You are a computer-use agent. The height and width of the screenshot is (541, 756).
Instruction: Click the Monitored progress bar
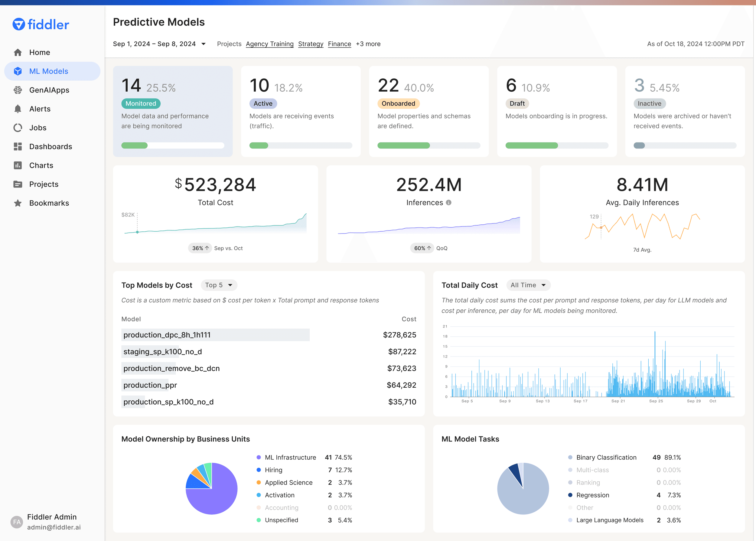pos(173,145)
